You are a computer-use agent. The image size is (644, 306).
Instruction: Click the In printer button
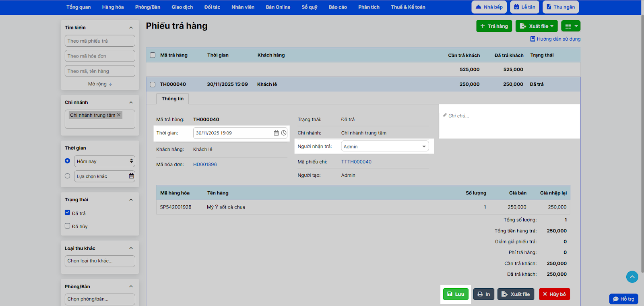(483, 294)
